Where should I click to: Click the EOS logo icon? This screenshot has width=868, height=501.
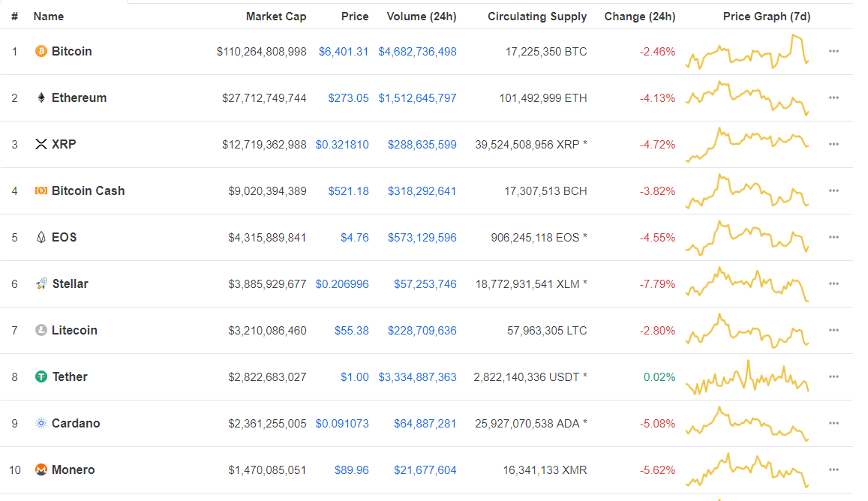[x=41, y=237]
